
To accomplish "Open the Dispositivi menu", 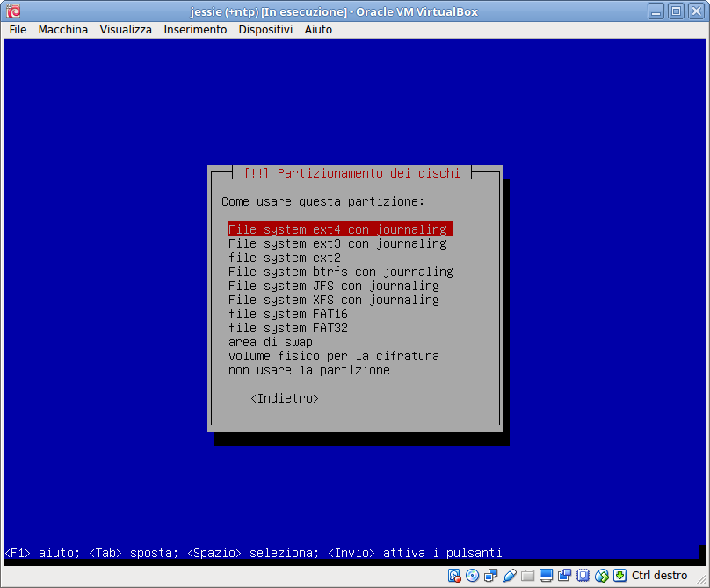I will (265, 30).
